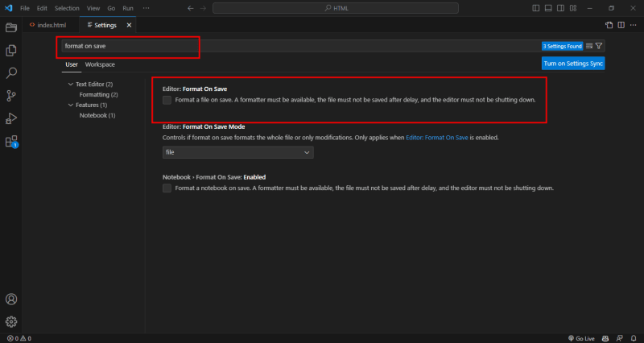Open editor More Actions ellipsis
This screenshot has width=644, height=343.
pos(634,25)
